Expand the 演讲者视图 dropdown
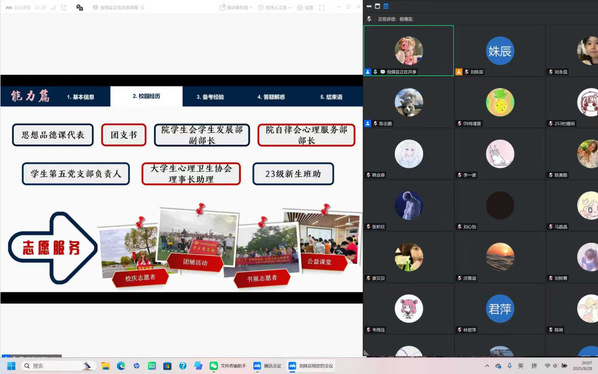Image resolution: width=598 pixels, height=374 pixels. 235,8
